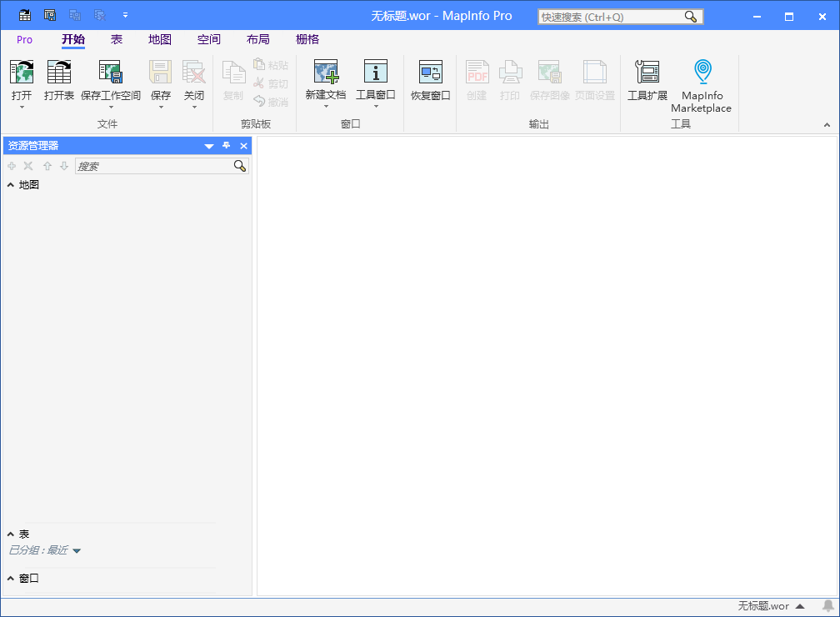Image resolution: width=840 pixels, height=617 pixels.
Task: Click first quick access toolbar icon in title bar
Action: tap(25, 16)
